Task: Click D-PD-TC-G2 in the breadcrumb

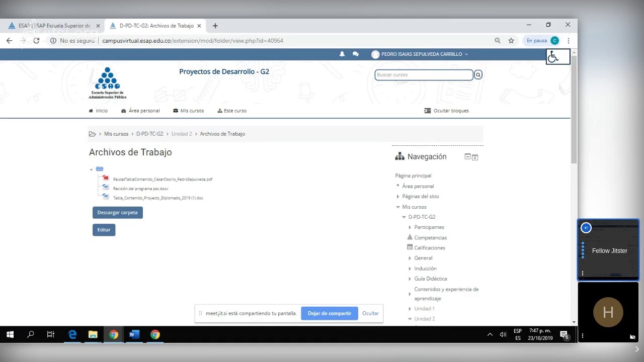Action: (x=150, y=134)
